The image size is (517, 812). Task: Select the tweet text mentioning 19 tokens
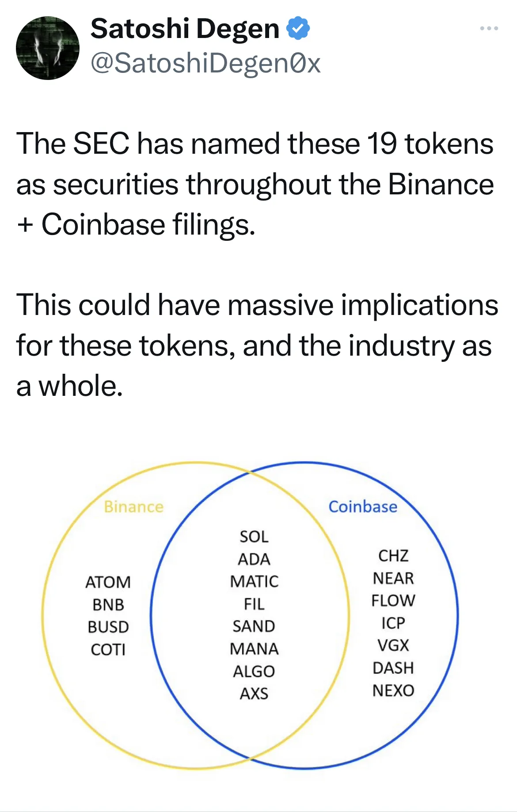tap(254, 181)
